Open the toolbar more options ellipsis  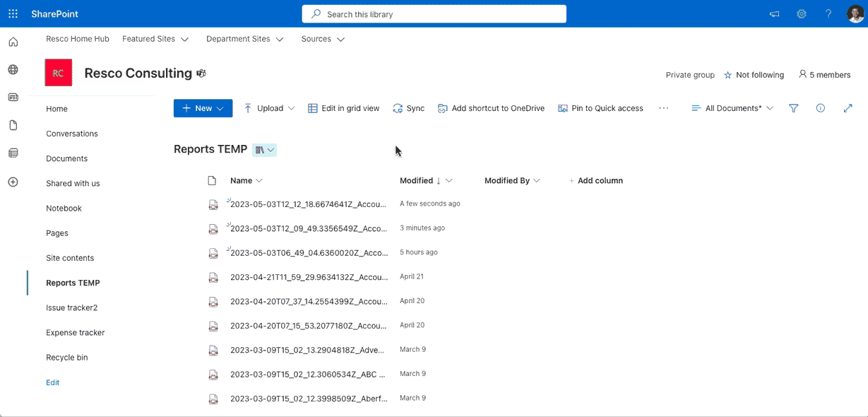(x=663, y=108)
